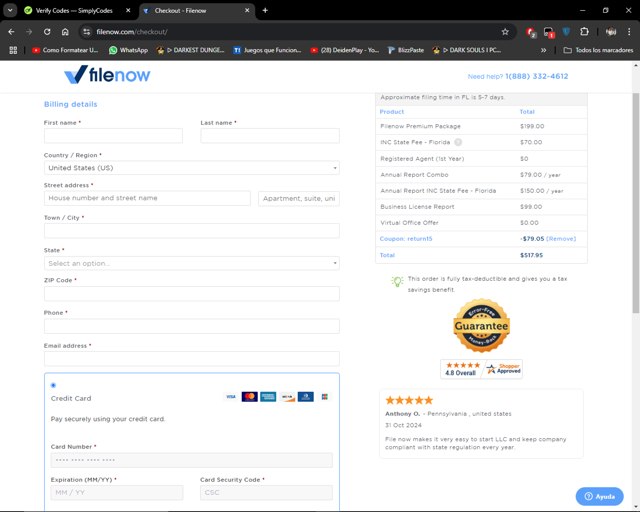The width and height of the screenshot is (640, 512).
Task: Open the Todos los marcadores folder
Action: [x=598, y=50]
